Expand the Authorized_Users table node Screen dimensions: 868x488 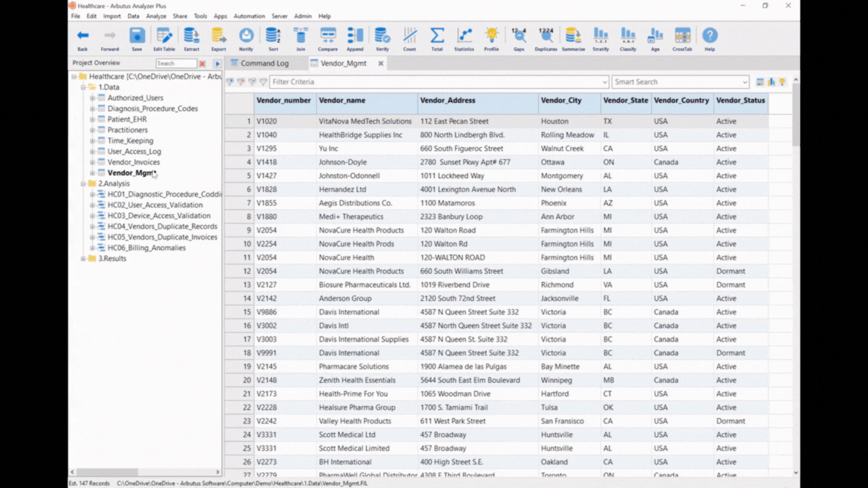coord(92,98)
